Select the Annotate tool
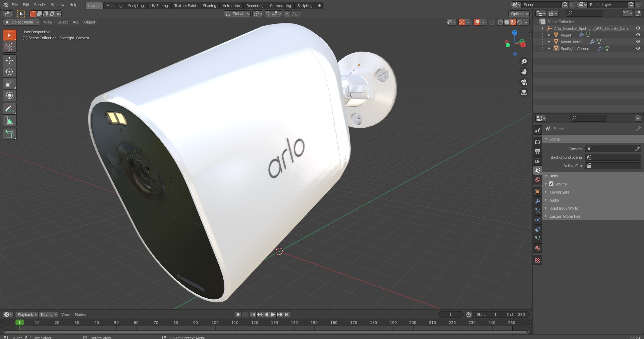 tap(9, 109)
